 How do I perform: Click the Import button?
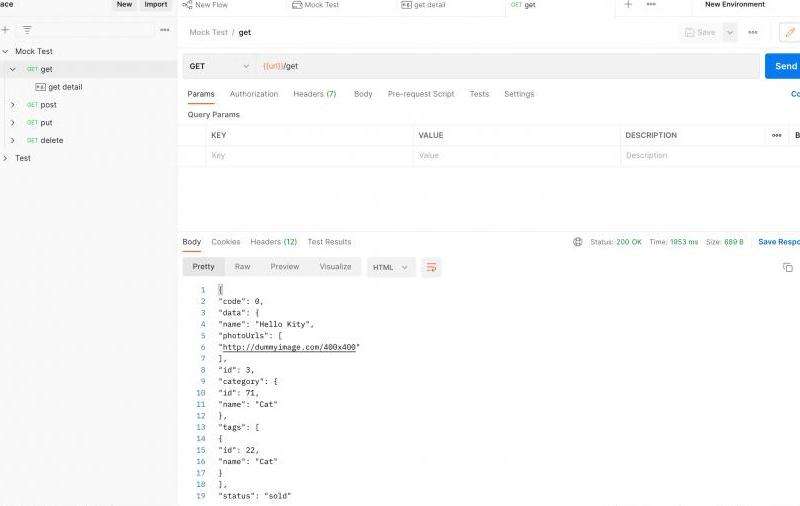tap(155, 5)
